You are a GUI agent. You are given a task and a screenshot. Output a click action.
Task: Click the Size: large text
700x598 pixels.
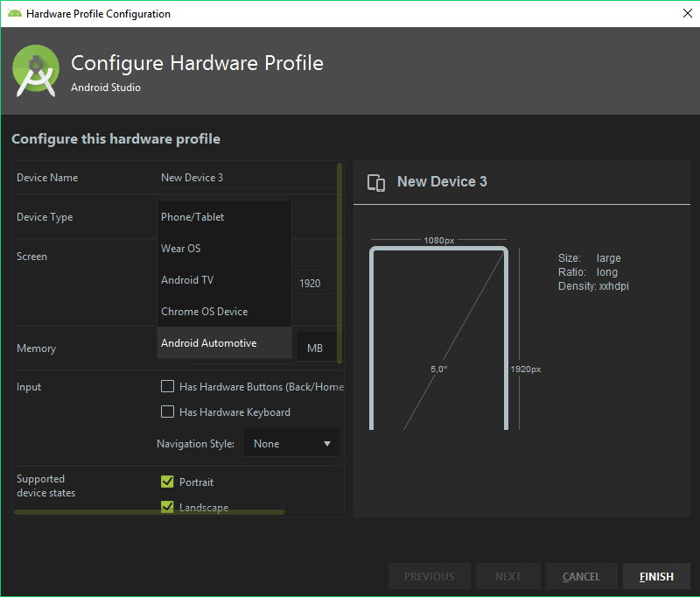[x=589, y=258]
